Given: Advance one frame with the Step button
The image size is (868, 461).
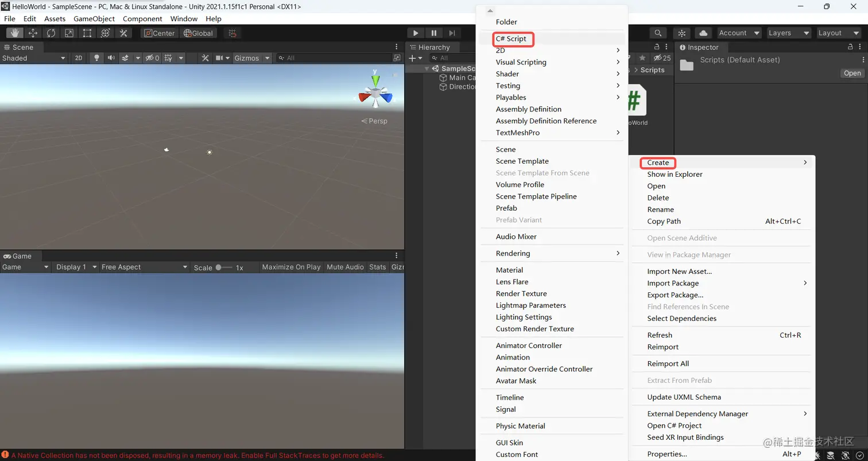Looking at the screenshot, I should [x=452, y=33].
